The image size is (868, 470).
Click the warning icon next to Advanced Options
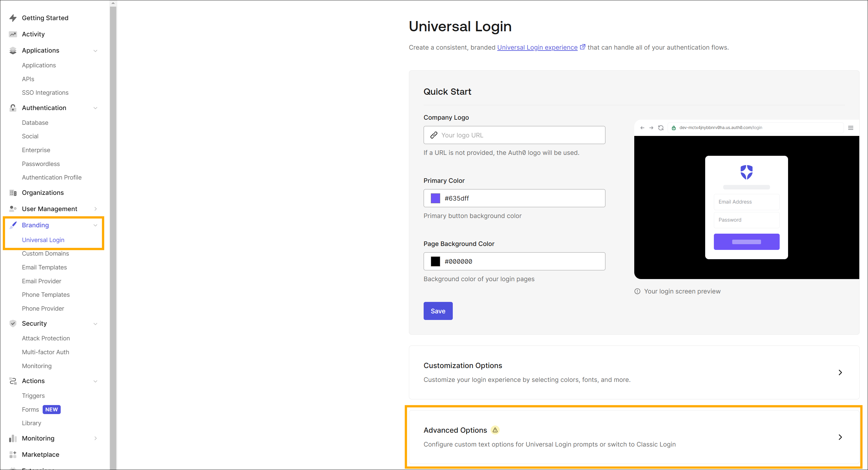click(495, 430)
